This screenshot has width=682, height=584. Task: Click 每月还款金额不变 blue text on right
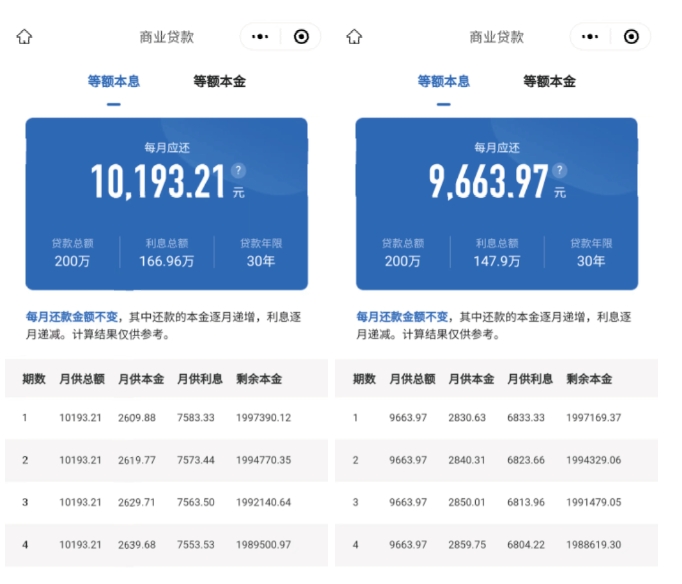tap(402, 317)
